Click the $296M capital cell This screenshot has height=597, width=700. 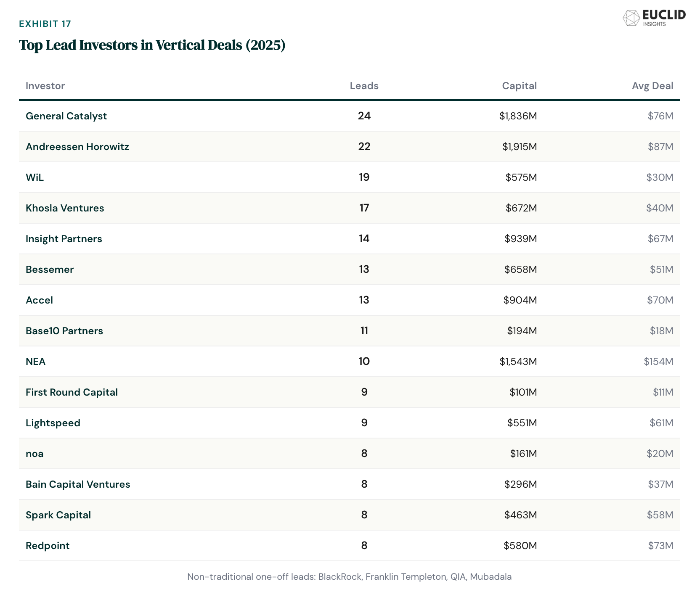(x=521, y=484)
